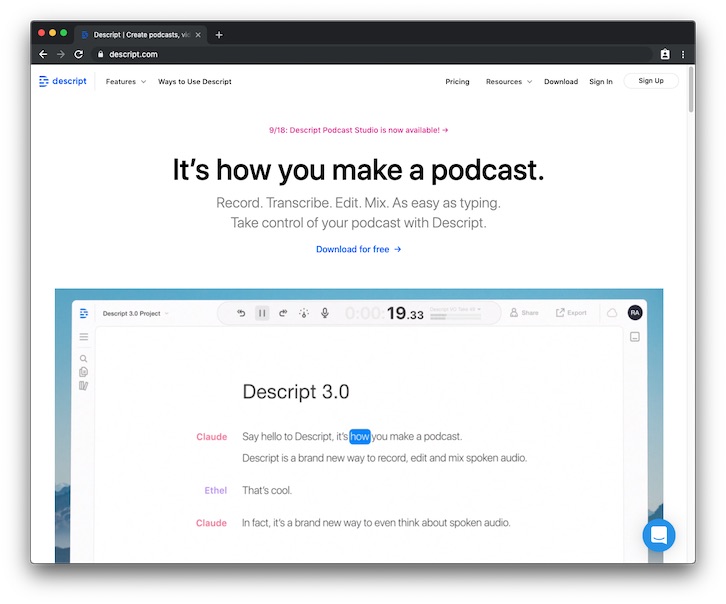Viewport: 726px width, 604px height.
Task: Pause playback in the app preview toolbar
Action: point(262,313)
